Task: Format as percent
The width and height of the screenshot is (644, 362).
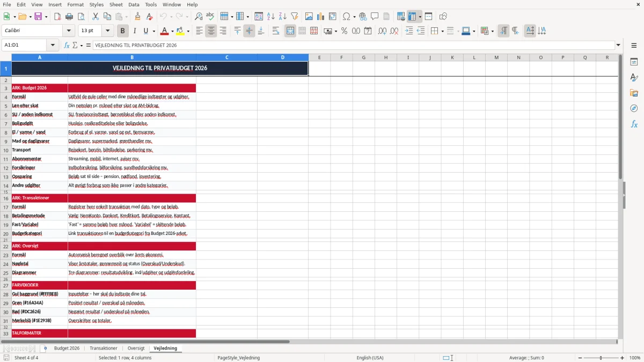Action: [x=344, y=31]
